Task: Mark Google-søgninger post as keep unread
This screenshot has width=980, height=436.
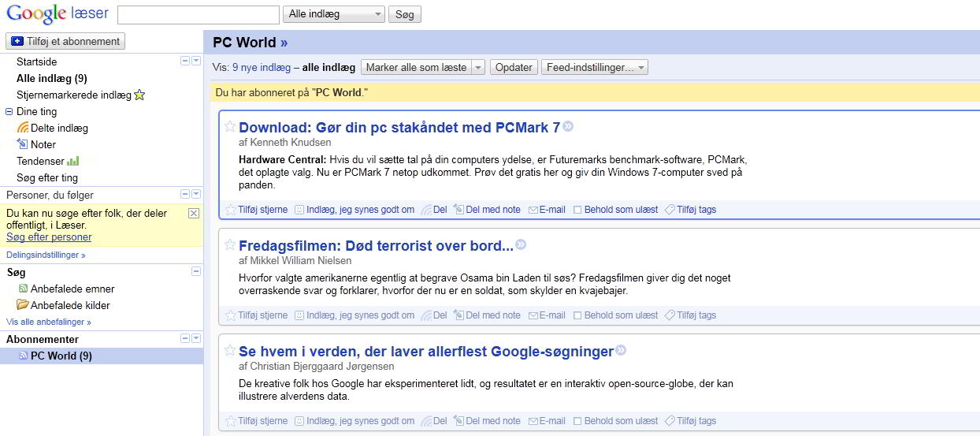Action: coord(577,421)
